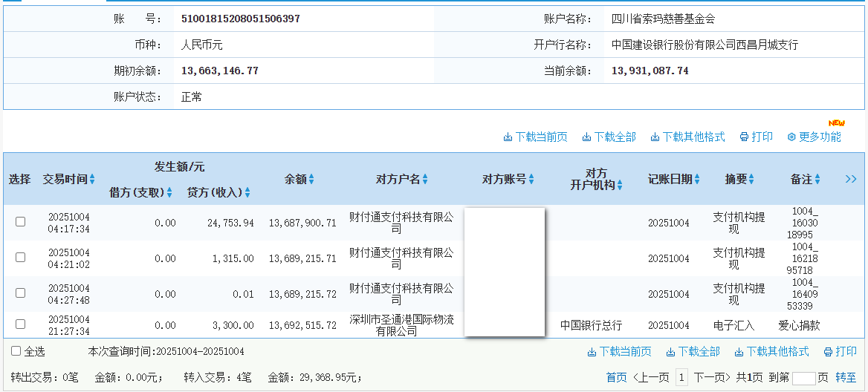Sort by 交易时间 column arrows
This screenshot has width=868, height=392.
click(x=92, y=180)
